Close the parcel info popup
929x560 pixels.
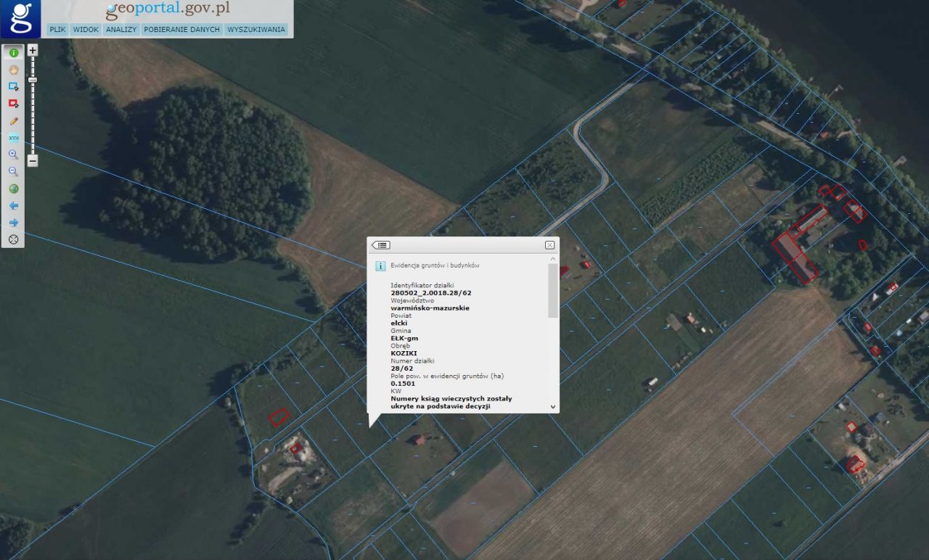(x=549, y=245)
